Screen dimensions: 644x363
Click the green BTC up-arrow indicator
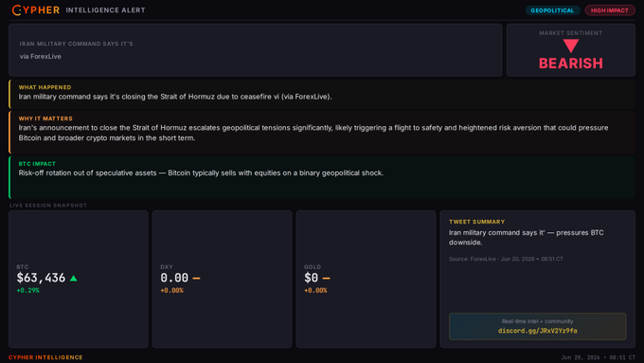pyautogui.click(x=74, y=279)
